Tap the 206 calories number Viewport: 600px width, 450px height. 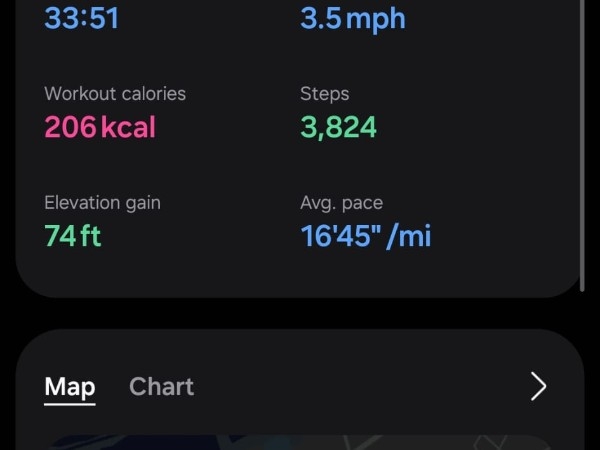click(70, 127)
